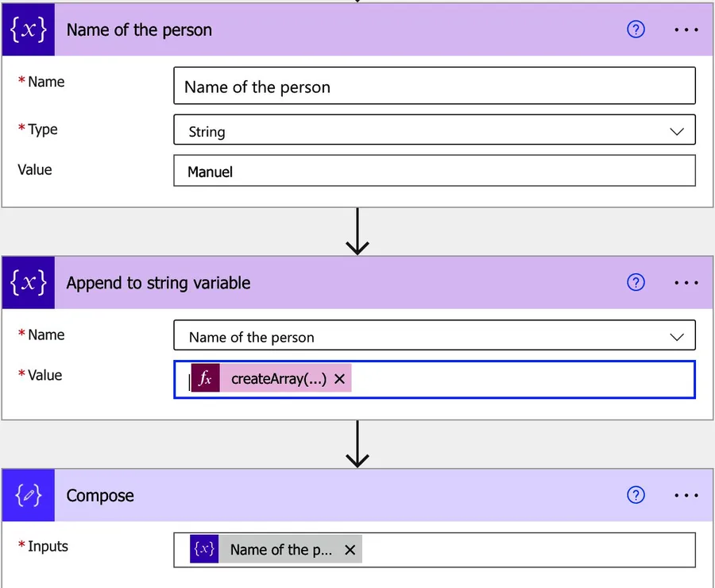Open more options for Append to string variable
The height and width of the screenshot is (588, 715).
point(686,283)
